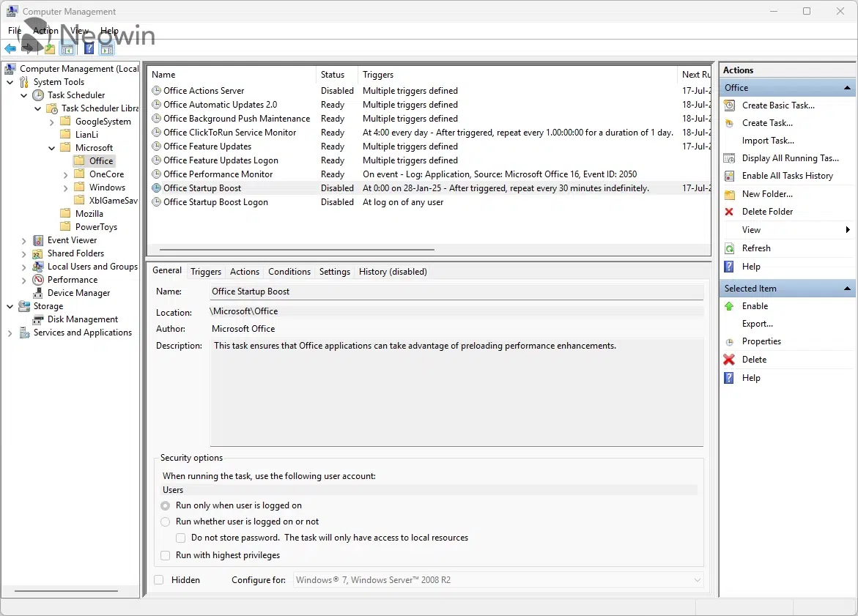Screen dimensions: 858x616
Task: Expand the Event Viewer node
Action: (x=23, y=241)
